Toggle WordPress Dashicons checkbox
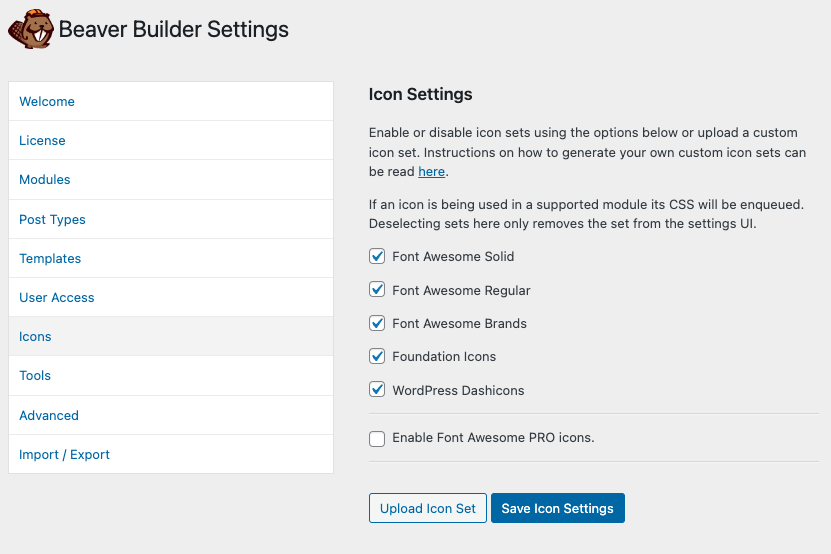The height and width of the screenshot is (554, 831). click(x=377, y=390)
